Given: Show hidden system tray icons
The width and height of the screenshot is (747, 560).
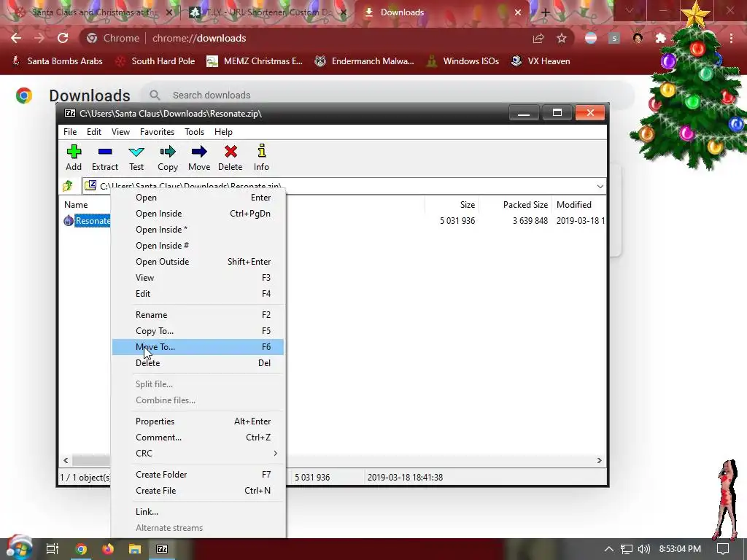Looking at the screenshot, I should (609, 549).
